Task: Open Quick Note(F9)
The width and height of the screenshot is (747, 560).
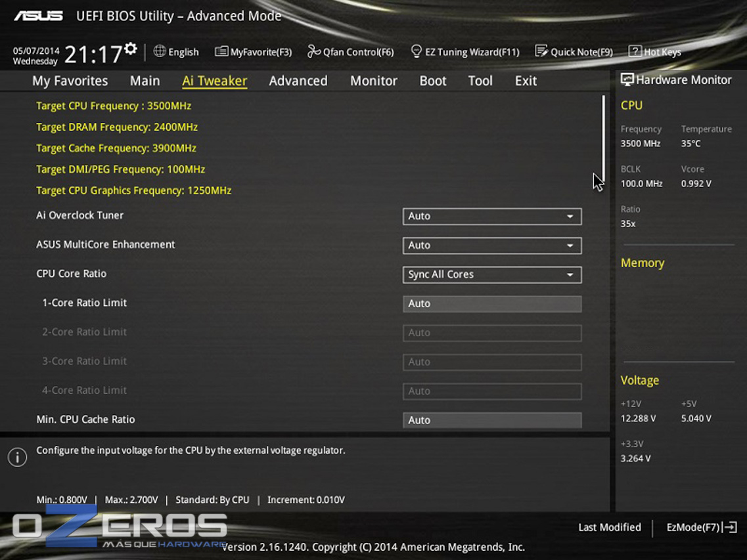Action: [581, 52]
